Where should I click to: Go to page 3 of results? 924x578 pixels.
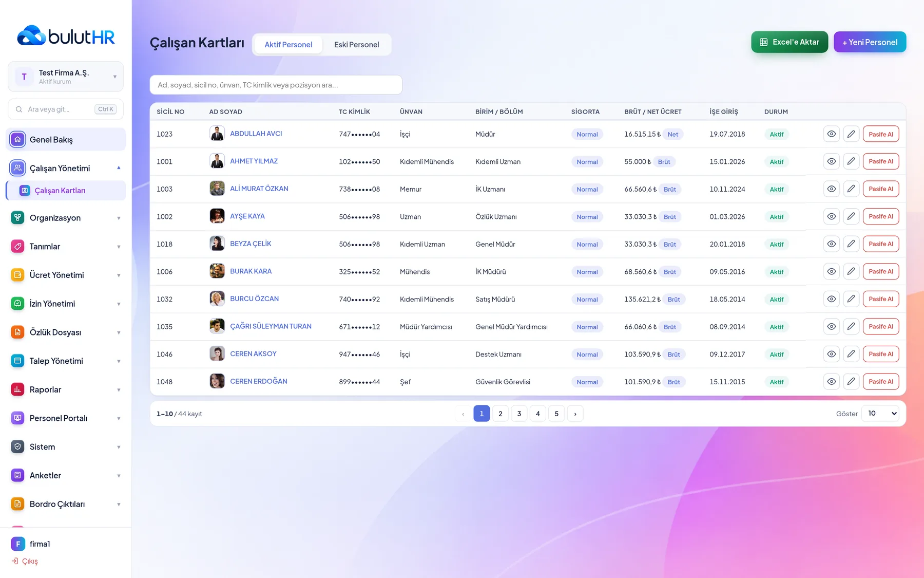click(x=519, y=414)
